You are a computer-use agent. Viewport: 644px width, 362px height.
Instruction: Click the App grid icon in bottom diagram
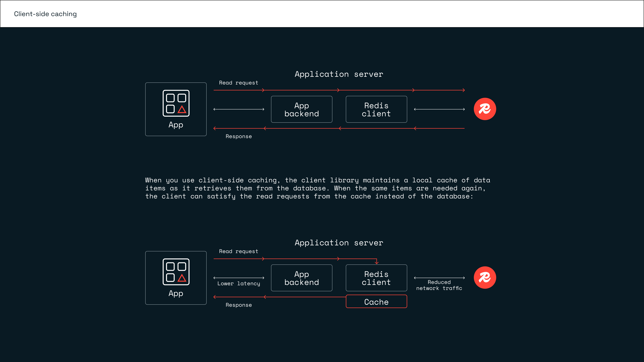tap(176, 272)
